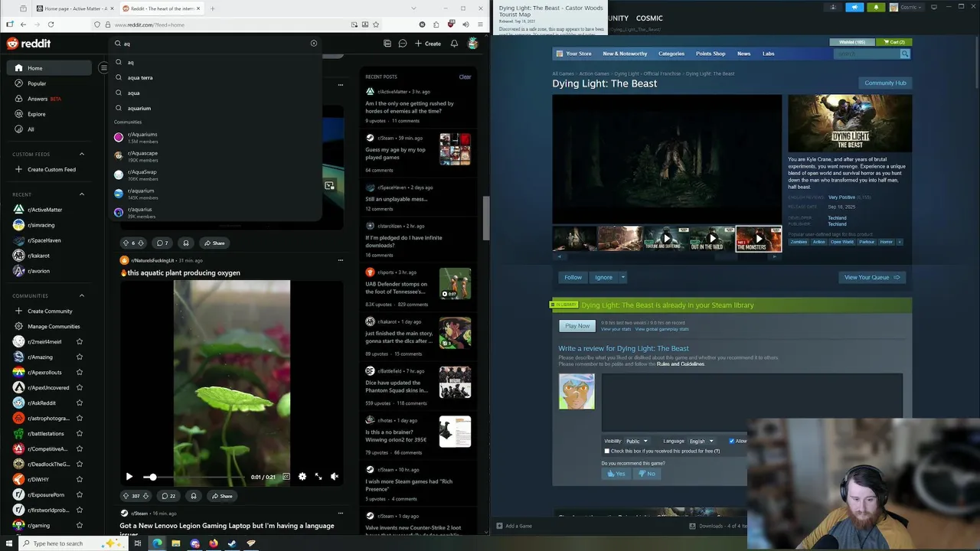Toggle the Allow comments checkbox
980x551 pixels.
click(x=732, y=441)
